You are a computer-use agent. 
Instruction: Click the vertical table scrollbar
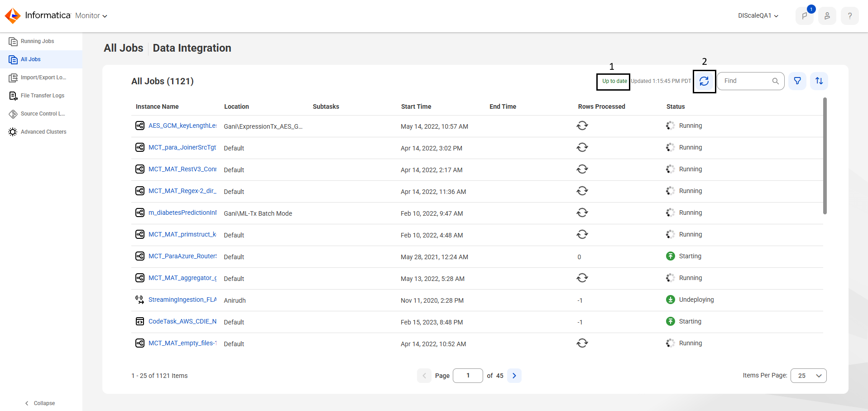click(825, 156)
